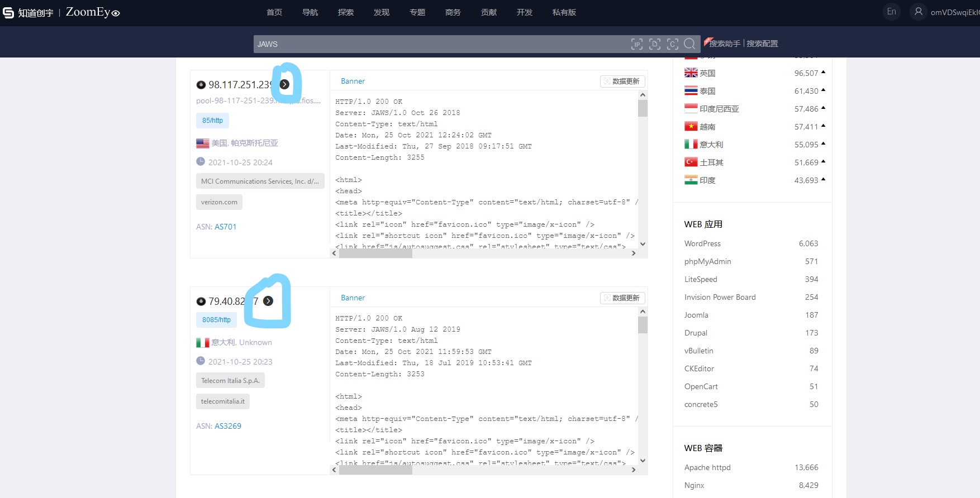Click the 85/http port tag
Screen dimensions: 980x498
(212, 121)
